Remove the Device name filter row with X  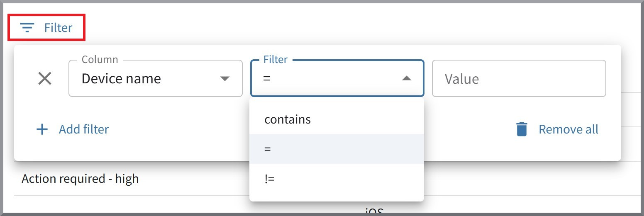point(45,78)
